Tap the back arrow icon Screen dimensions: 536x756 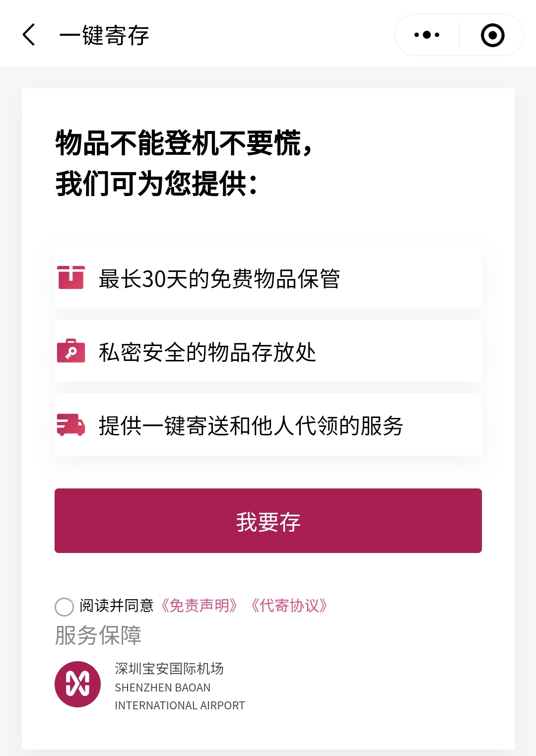click(x=29, y=35)
